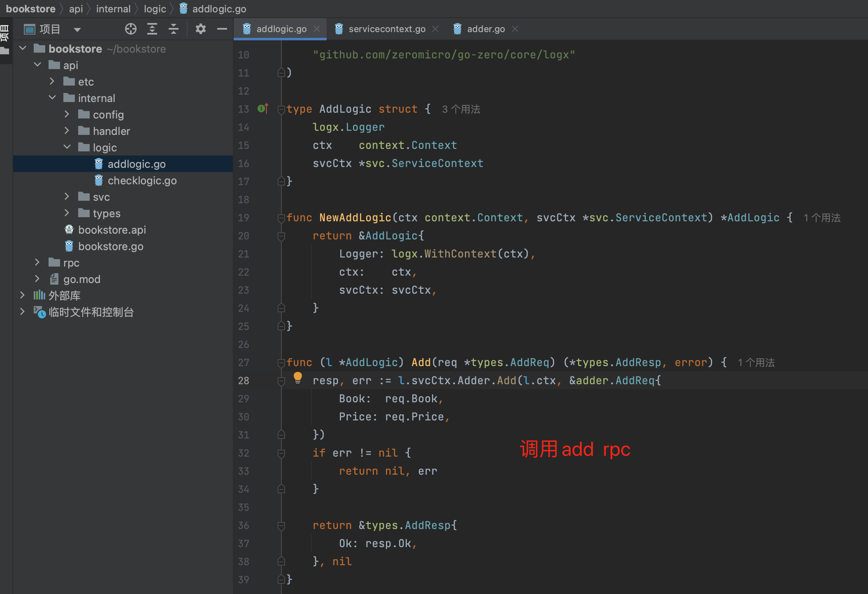Expand the config folder chevron
The height and width of the screenshot is (594, 868).
coord(67,114)
